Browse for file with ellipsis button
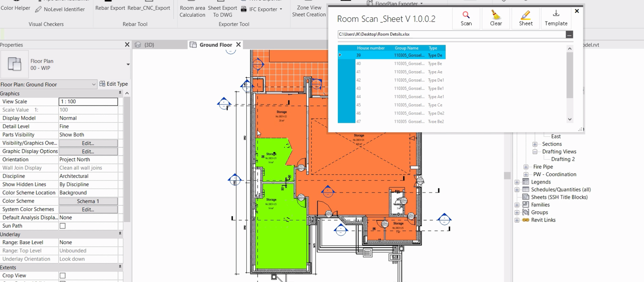The height and width of the screenshot is (282, 644). point(569,35)
